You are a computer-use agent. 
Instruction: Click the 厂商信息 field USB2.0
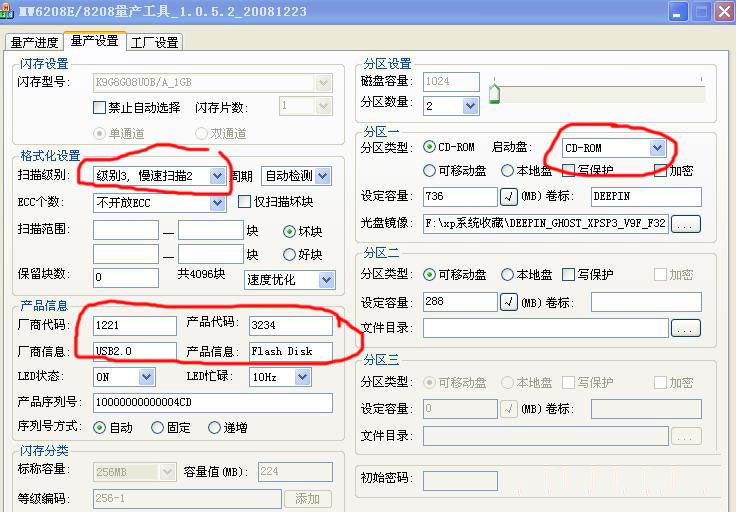click(135, 352)
